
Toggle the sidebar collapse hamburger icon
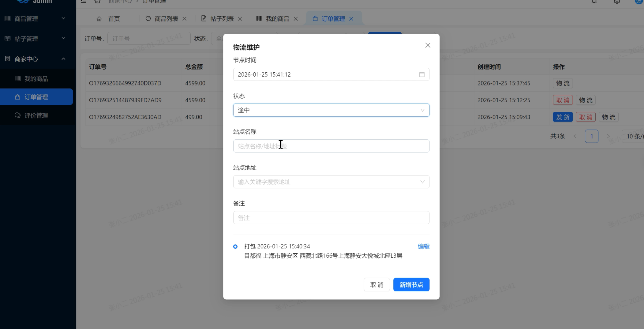click(83, 2)
